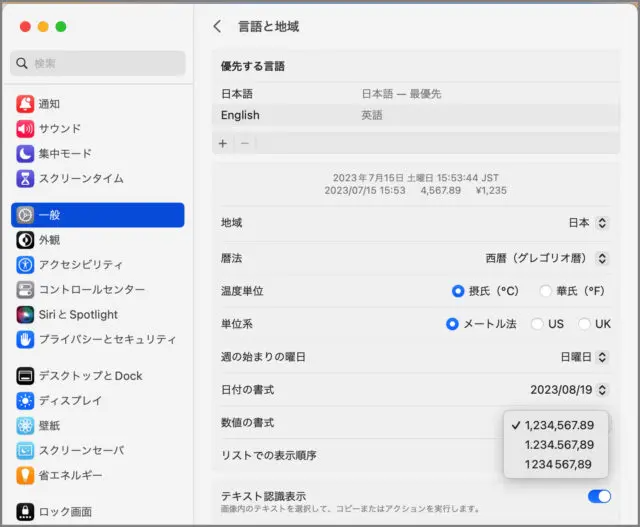640x527 pixels.
Task: Open スクリーンタイム settings label
Action: [x=81, y=178]
